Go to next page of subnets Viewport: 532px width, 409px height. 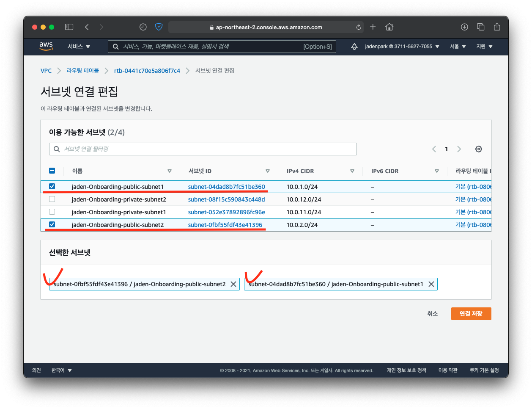pos(459,149)
